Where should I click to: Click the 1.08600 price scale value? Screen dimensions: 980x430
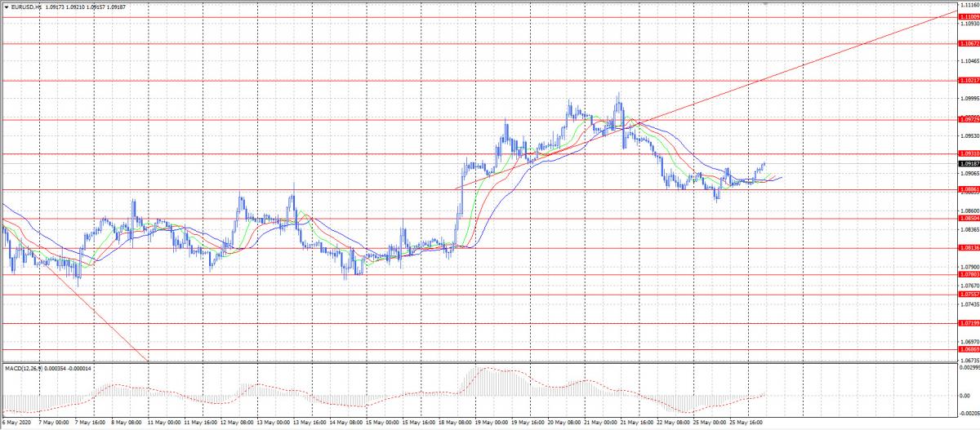pos(969,211)
